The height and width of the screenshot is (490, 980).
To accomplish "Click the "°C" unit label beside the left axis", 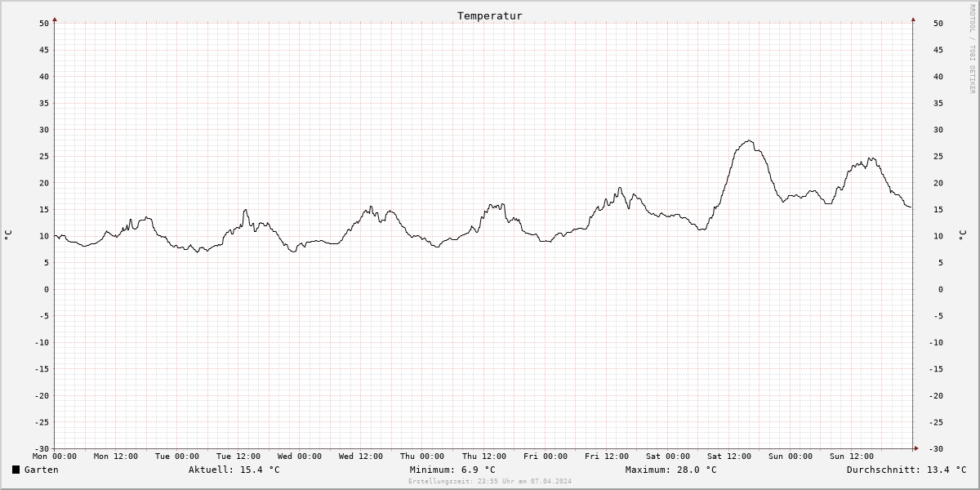I will pos(8,235).
